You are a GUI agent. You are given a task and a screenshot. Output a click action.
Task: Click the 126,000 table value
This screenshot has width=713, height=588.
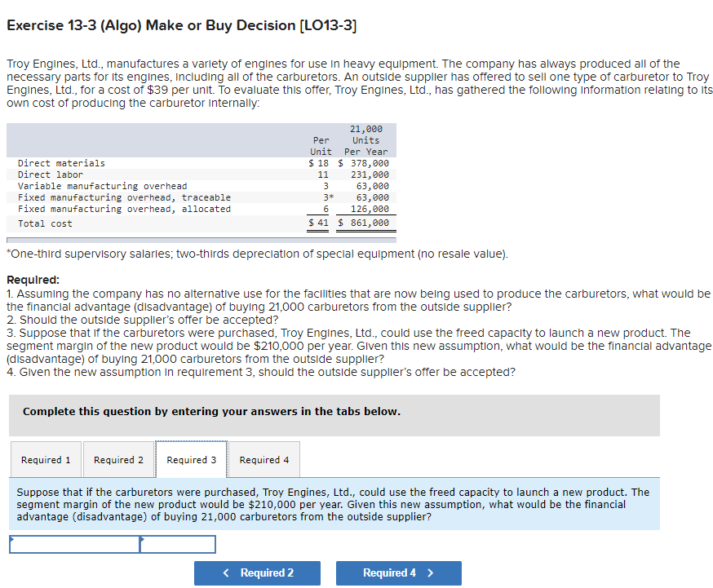click(x=370, y=209)
